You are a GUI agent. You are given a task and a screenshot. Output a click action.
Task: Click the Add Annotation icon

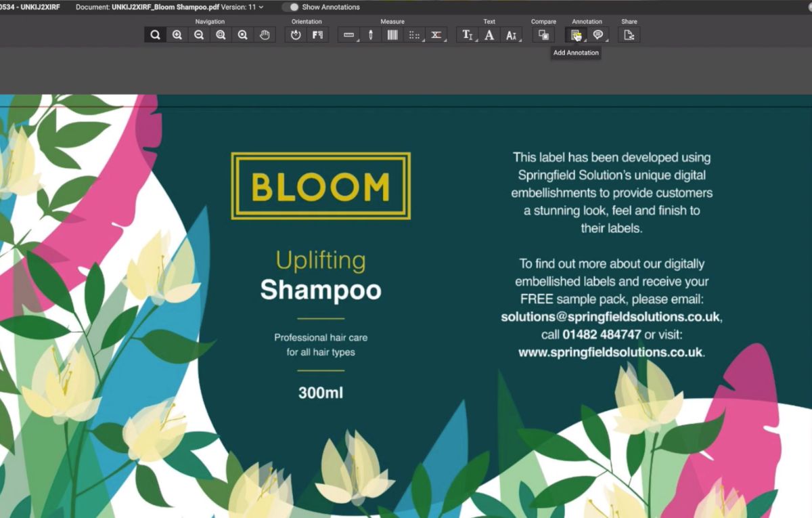[x=576, y=35]
